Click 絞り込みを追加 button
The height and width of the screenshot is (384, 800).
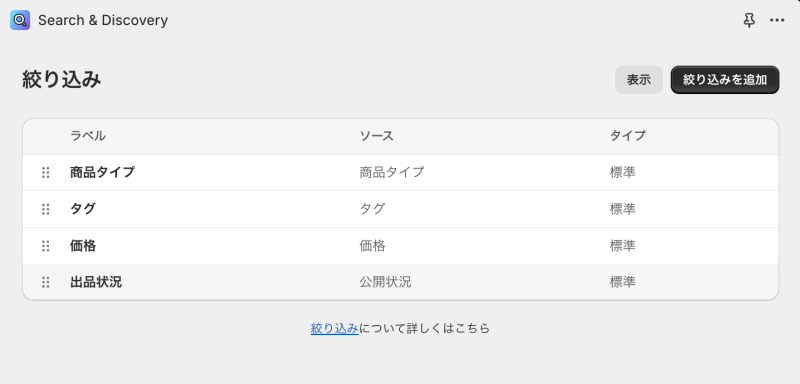click(x=725, y=80)
